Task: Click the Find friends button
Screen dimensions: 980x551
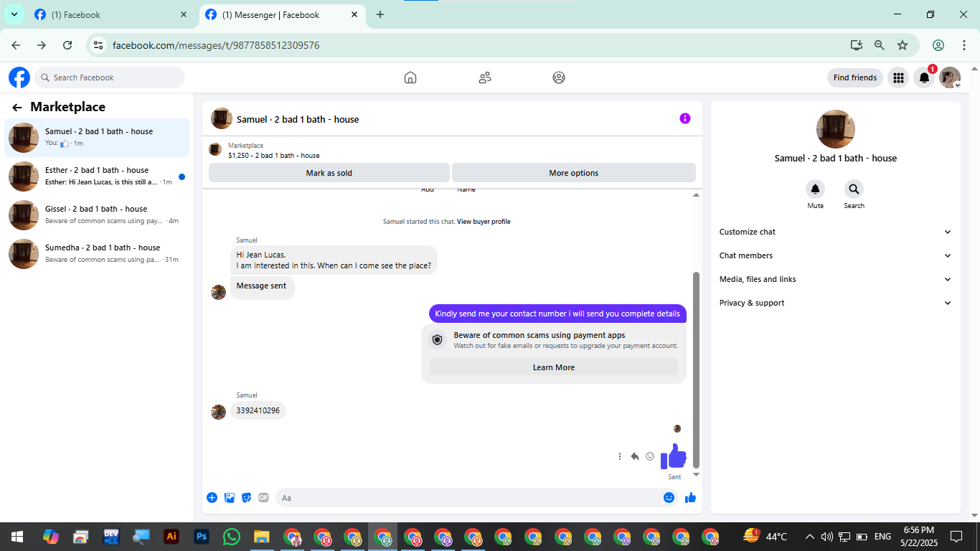Action: 855,77
